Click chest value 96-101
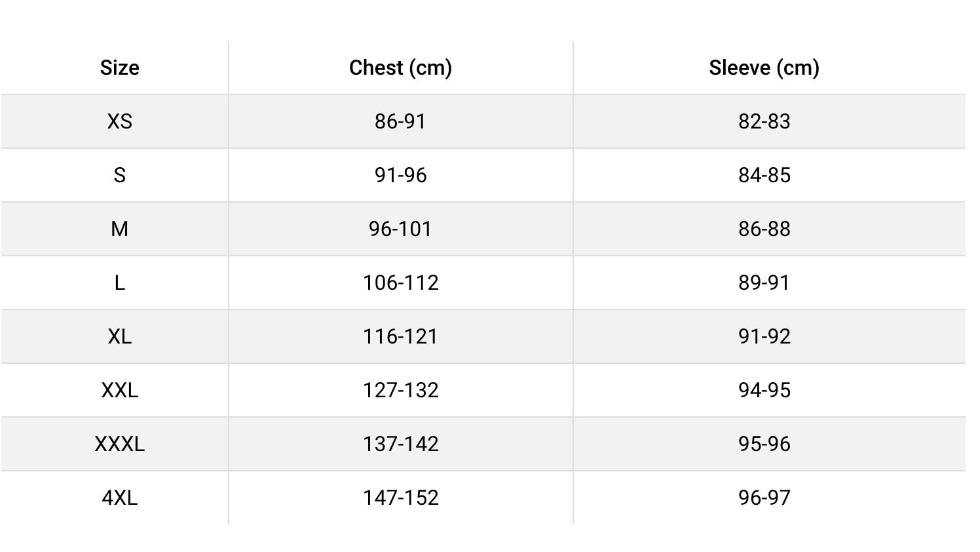 point(400,229)
